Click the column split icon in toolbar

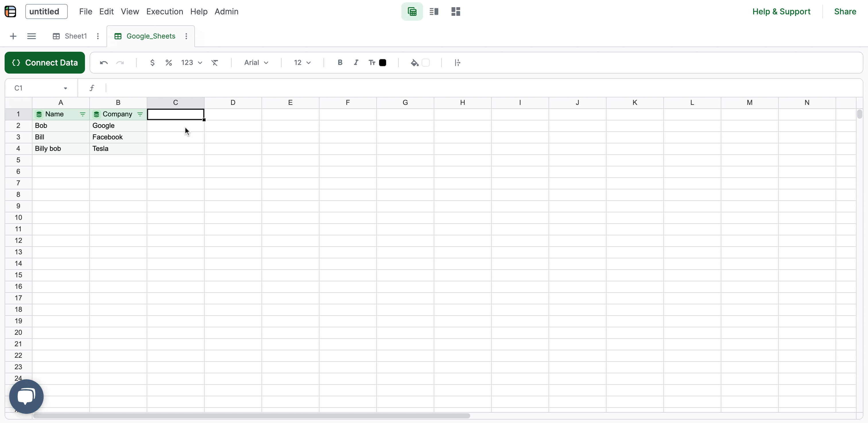[x=457, y=63]
